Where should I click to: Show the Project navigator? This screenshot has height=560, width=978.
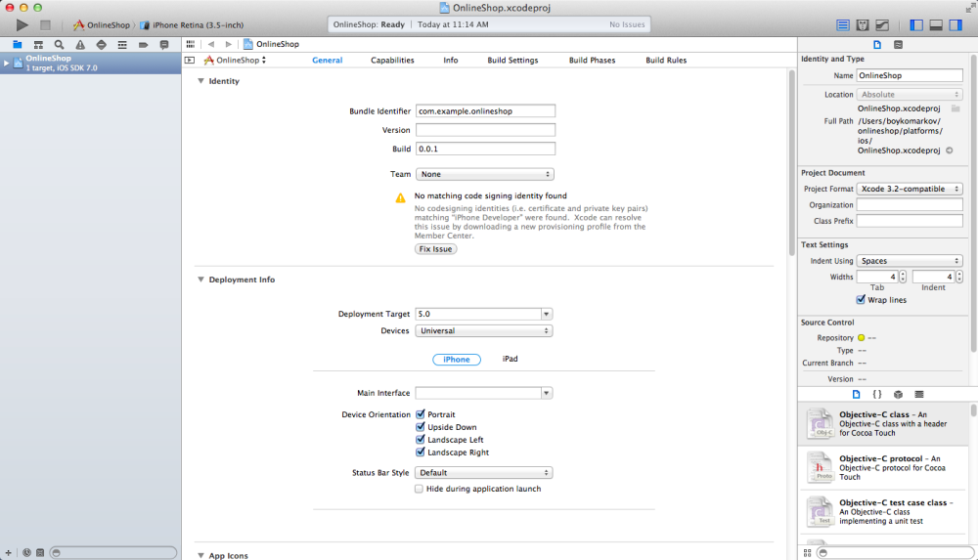[x=18, y=44]
